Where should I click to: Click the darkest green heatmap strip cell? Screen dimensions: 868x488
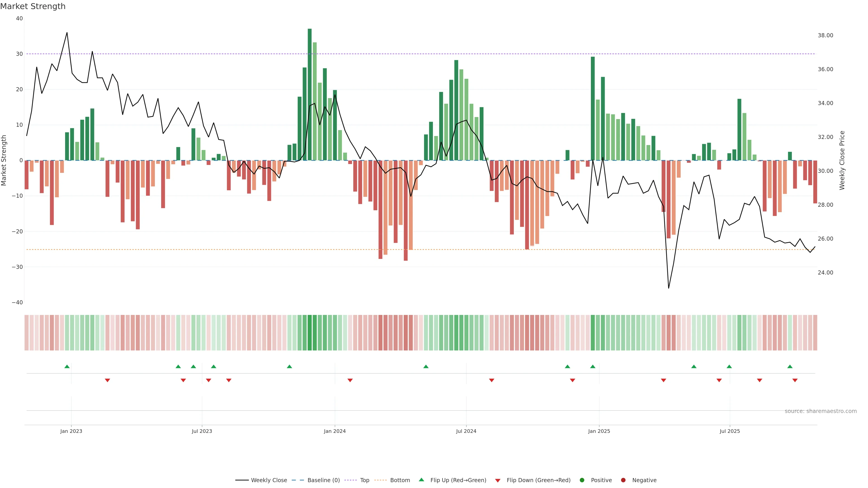(310, 332)
